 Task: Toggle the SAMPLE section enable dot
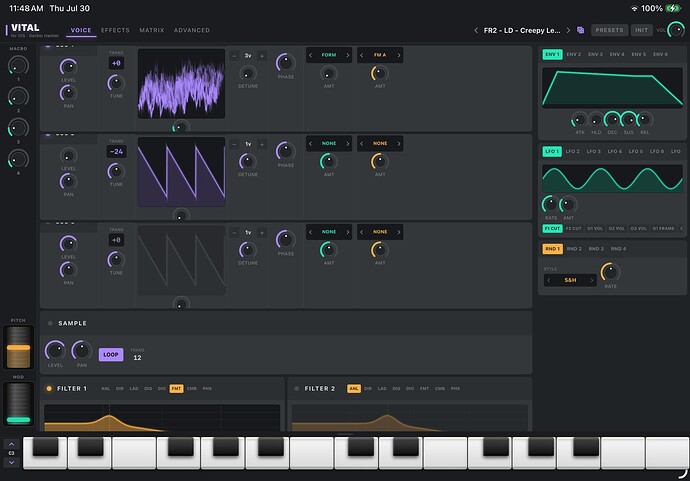tap(50, 323)
